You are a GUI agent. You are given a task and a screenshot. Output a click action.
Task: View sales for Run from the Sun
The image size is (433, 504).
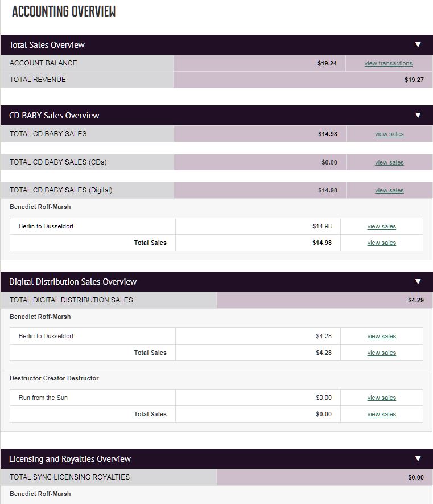[382, 398]
